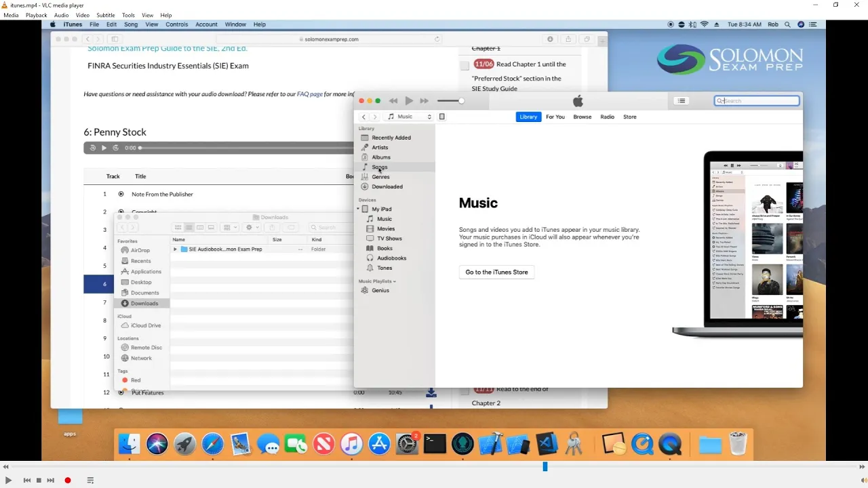Click VLC play button at bottom left
This screenshot has height=488, width=868.
(8, 481)
